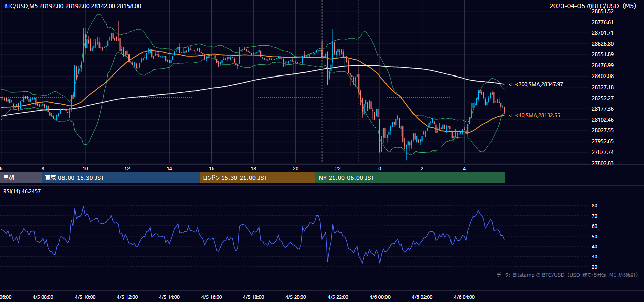This screenshot has height=302, width=644.
Task: Click the RSI(14) 46.2457 indicator label
Action: pos(22,191)
